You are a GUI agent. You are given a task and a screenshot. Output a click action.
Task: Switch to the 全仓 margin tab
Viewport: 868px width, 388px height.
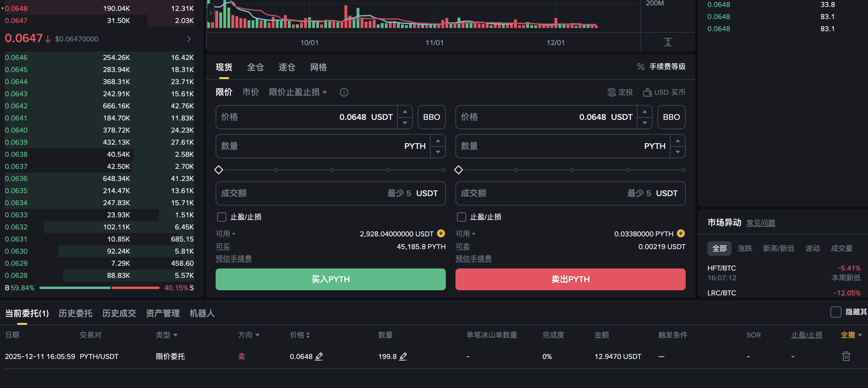[x=255, y=67]
